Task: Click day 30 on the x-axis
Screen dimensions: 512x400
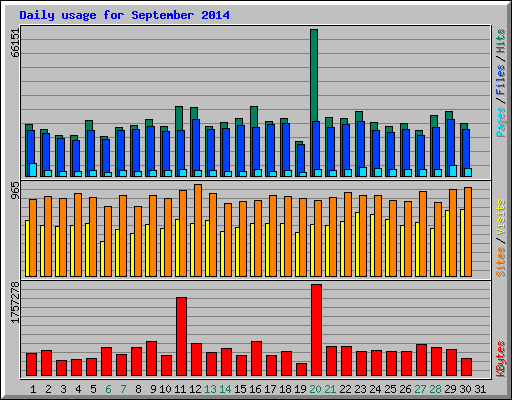Action: pyautogui.click(x=465, y=389)
